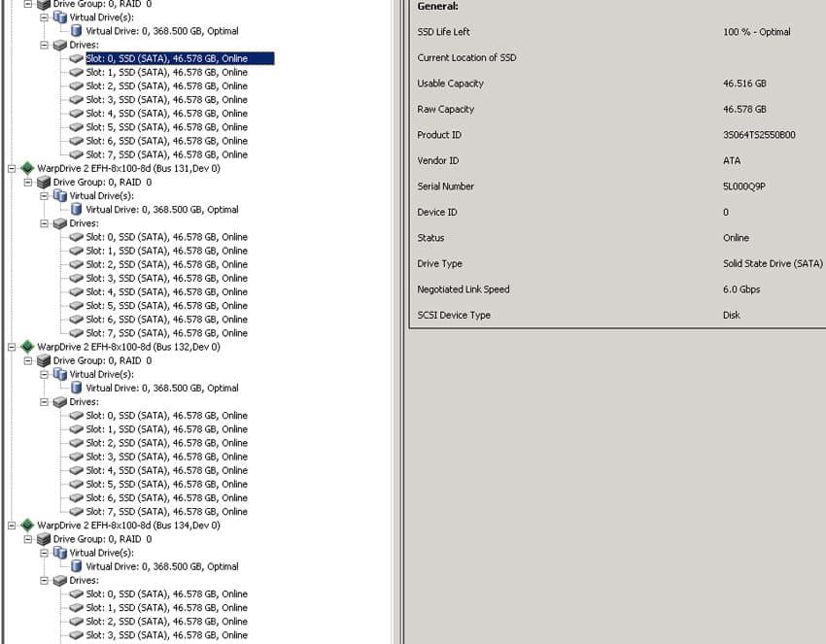Select the 'Slot: 3' drive text under Bus 134
The height and width of the screenshot is (644, 826).
(x=166, y=635)
